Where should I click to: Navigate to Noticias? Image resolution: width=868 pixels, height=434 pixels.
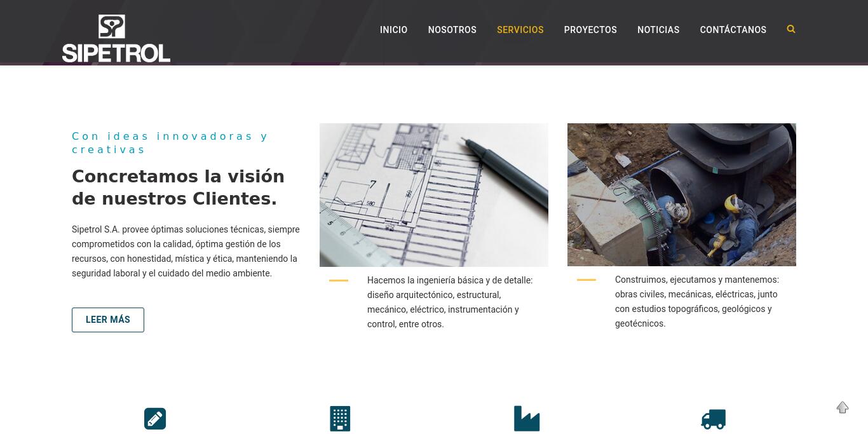[x=658, y=30]
